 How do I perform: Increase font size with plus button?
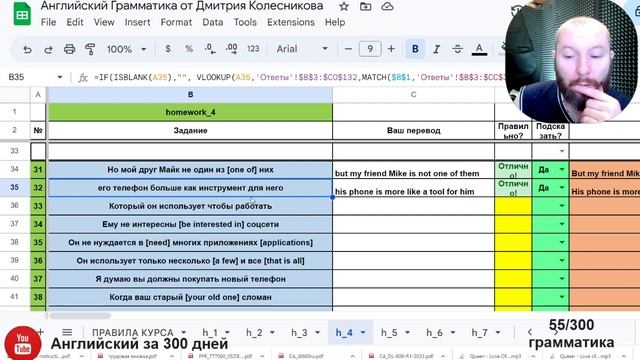(x=391, y=49)
